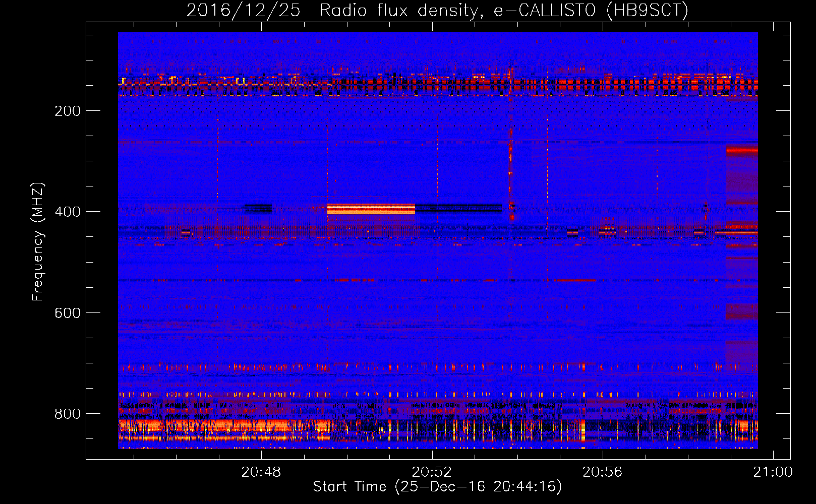Click the plot title "Radio flux density, e-CALLISTO (HB9SCT)"
Screen dimensions: 816x504
coord(504,10)
